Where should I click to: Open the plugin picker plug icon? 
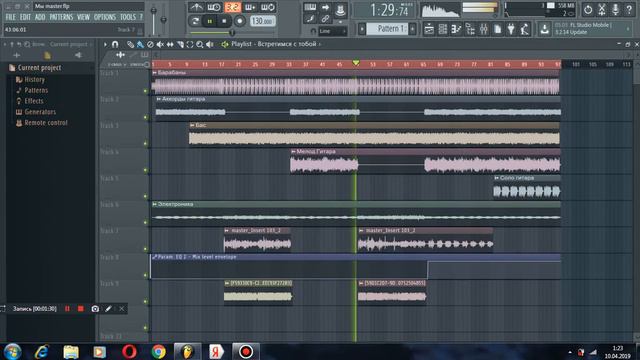pos(511,29)
